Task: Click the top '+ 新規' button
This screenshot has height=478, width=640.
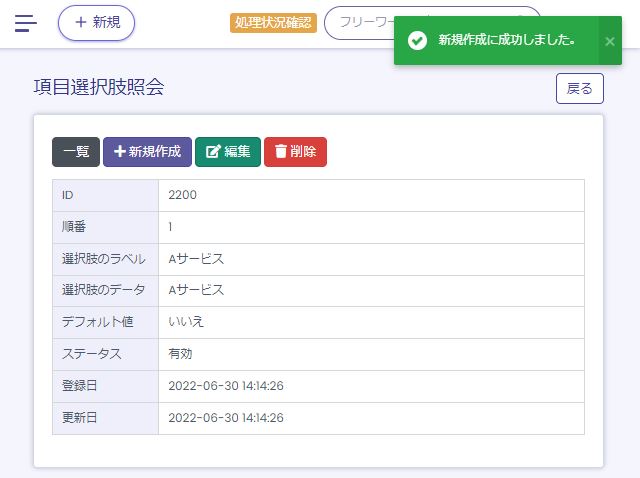Action: tap(96, 23)
